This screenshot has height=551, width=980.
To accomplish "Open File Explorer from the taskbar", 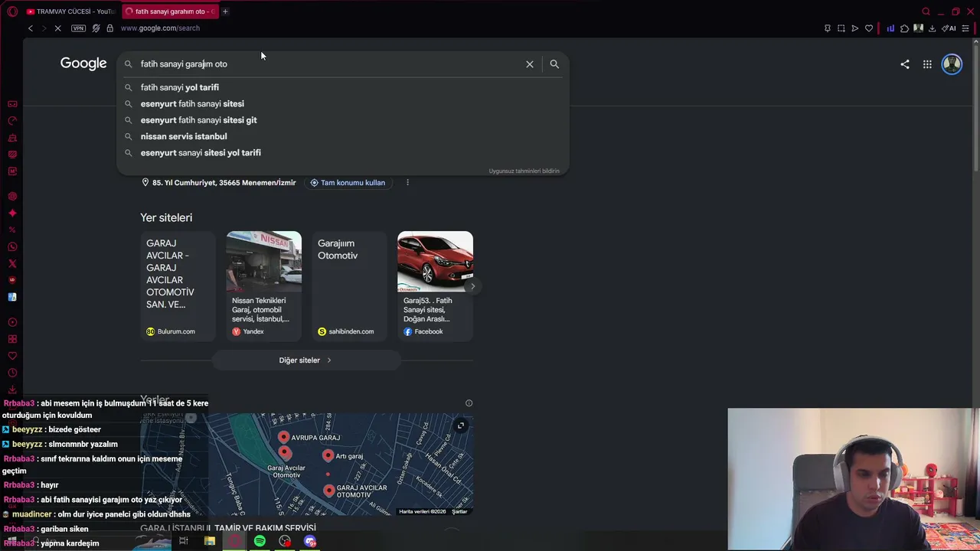I will (209, 541).
